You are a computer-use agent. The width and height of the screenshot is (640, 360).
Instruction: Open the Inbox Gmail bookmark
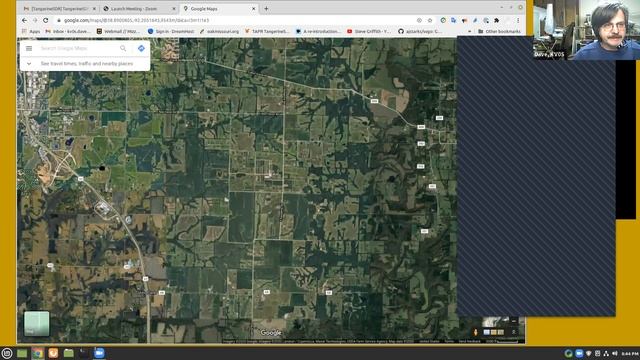coord(68,31)
